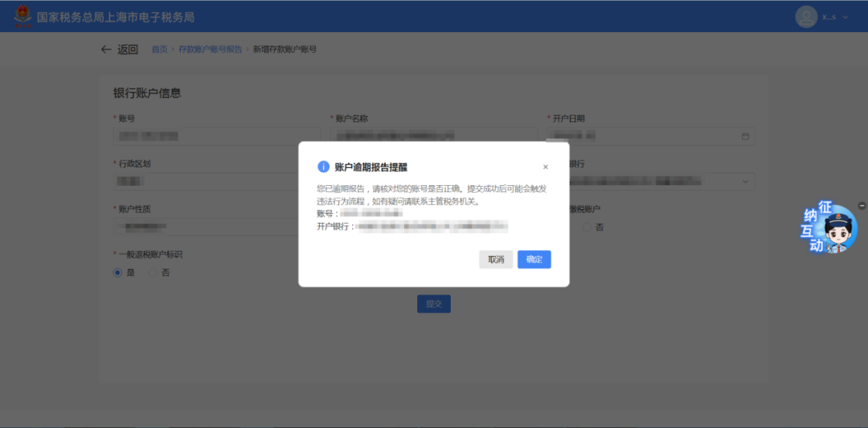Click the 账号 input field
The width and height of the screenshot is (868, 428).
pos(215,136)
